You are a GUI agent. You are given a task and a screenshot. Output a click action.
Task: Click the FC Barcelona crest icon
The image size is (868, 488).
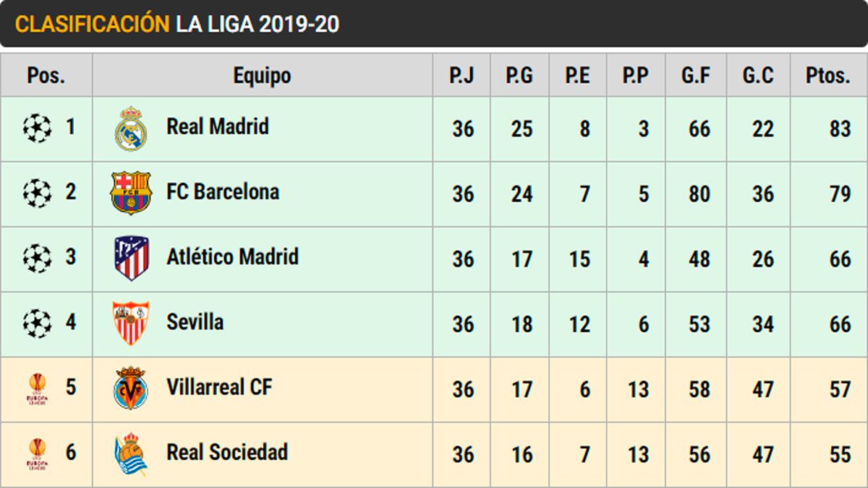(131, 193)
